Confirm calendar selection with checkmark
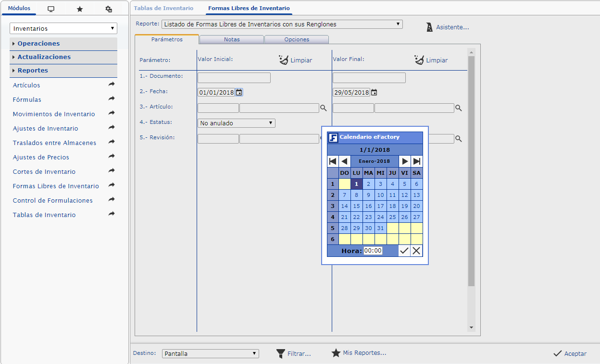 (404, 251)
